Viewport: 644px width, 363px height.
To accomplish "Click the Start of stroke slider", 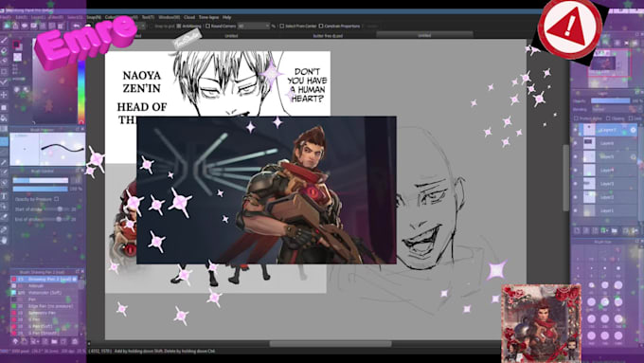I will pos(57,209).
